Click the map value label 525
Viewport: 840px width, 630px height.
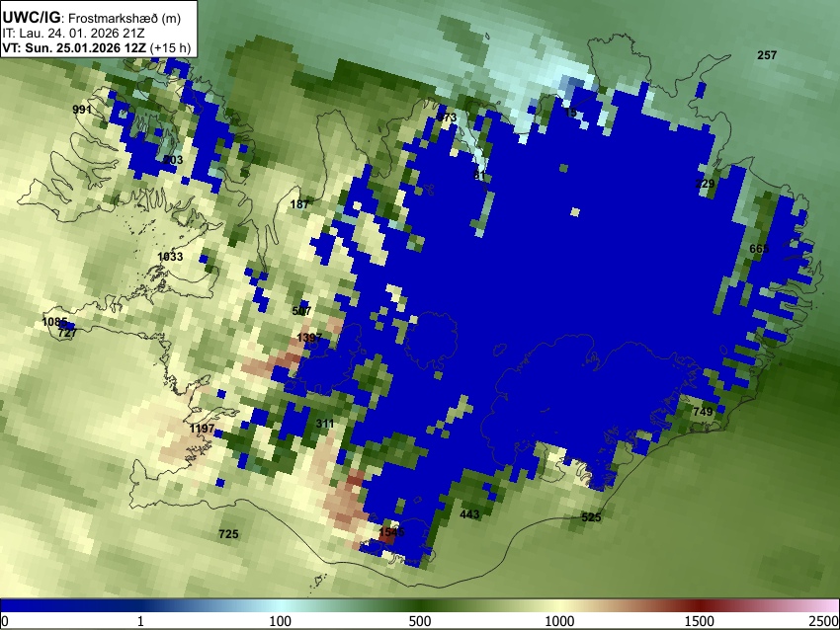tap(591, 517)
